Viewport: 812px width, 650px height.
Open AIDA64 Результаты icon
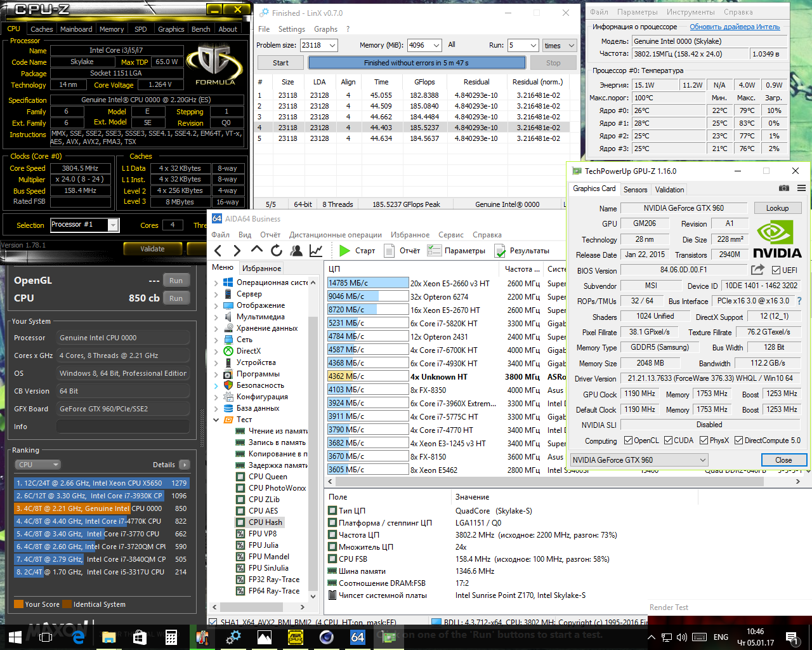(500, 251)
